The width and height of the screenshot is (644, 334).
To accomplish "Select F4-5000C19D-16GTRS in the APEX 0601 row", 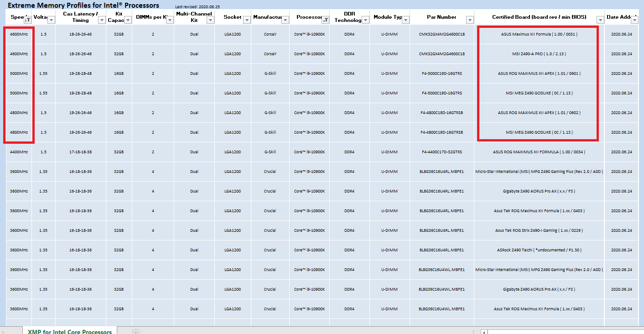I will tap(442, 73).
